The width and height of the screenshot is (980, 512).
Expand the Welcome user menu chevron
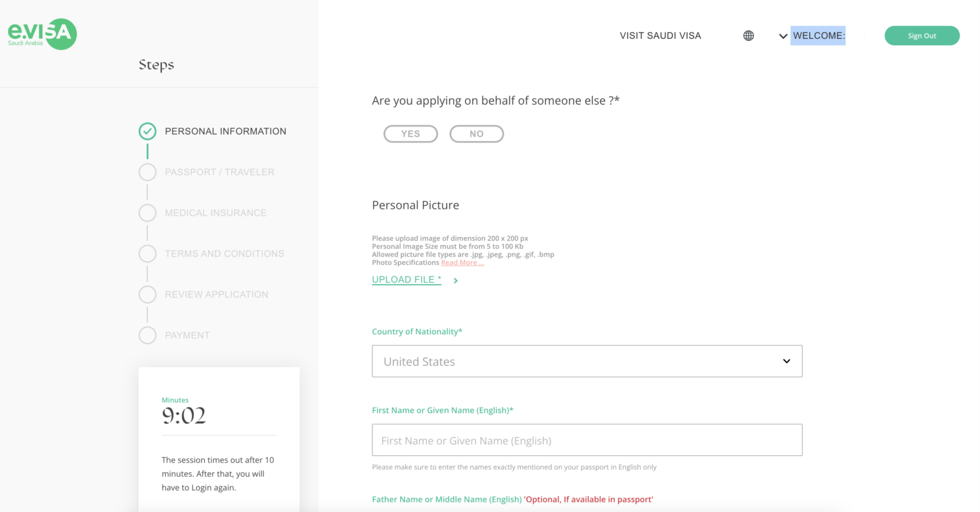pyautogui.click(x=783, y=36)
